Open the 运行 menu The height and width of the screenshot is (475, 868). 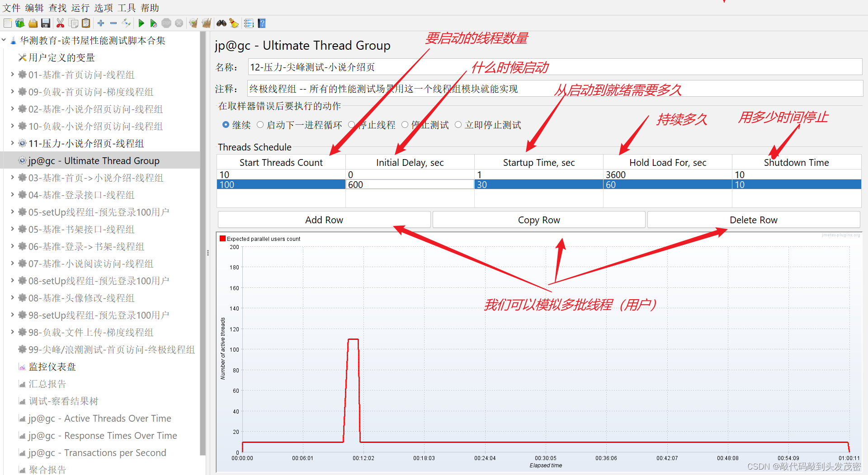point(80,8)
